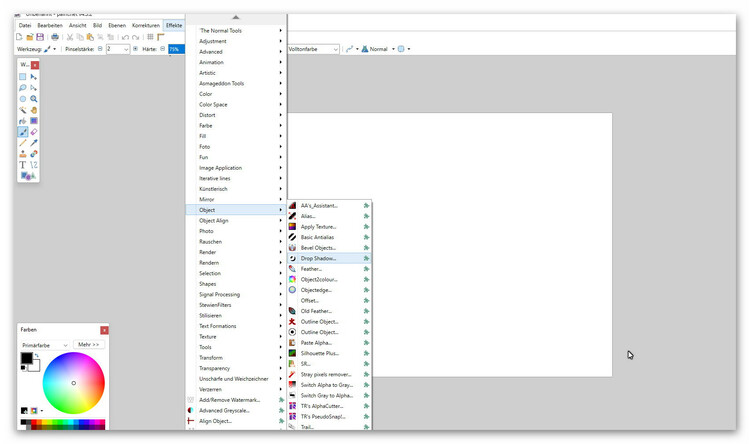
Task: Choose Add/Remove Watermark... effect
Action: [x=236, y=400]
